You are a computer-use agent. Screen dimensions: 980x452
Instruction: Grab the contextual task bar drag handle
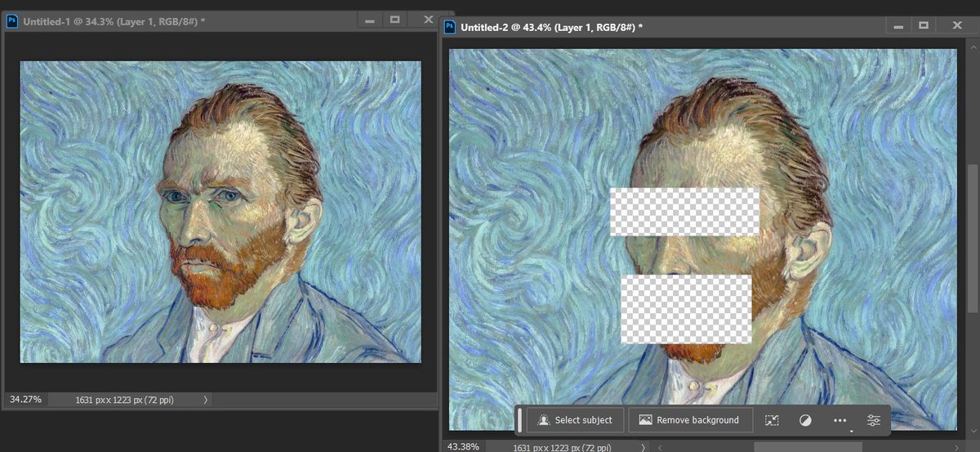520,420
